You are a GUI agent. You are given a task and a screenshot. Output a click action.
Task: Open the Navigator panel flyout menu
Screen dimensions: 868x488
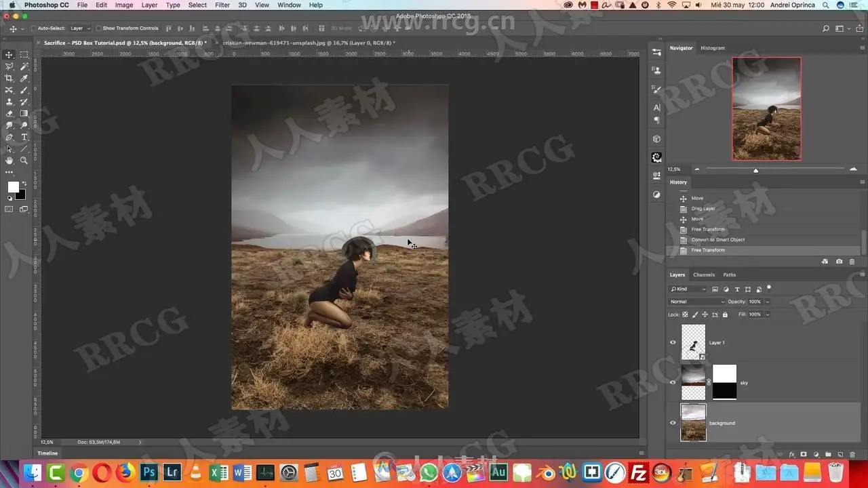(x=862, y=48)
